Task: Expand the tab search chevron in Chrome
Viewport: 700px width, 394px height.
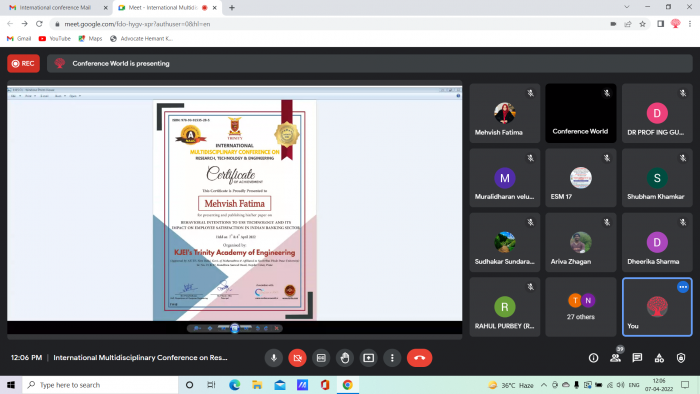Action: tap(627, 7)
